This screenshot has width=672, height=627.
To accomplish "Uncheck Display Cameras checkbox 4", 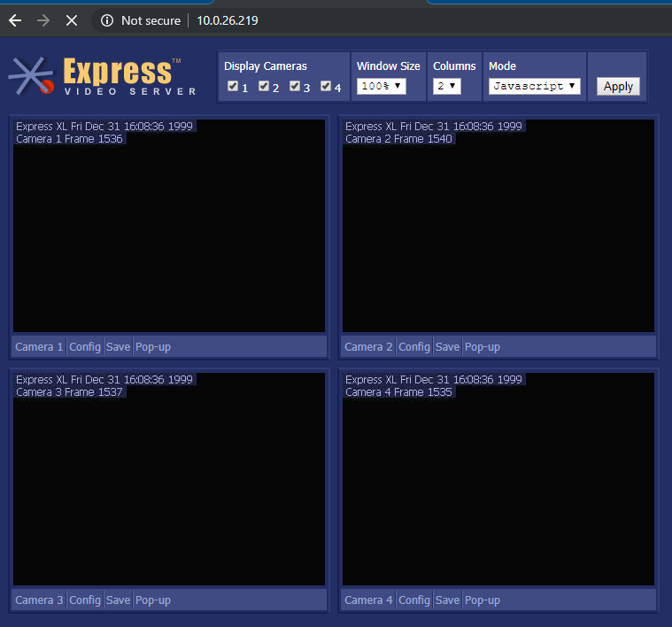I will click(326, 86).
